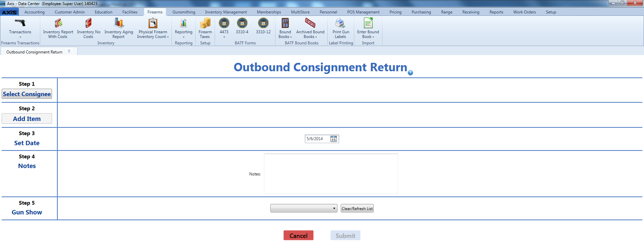Click the Set Date step label

27,143
